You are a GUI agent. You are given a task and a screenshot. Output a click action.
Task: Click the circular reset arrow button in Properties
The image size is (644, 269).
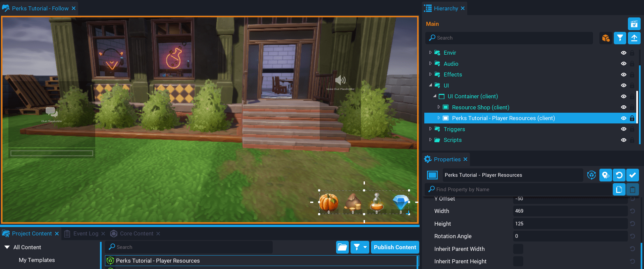619,175
